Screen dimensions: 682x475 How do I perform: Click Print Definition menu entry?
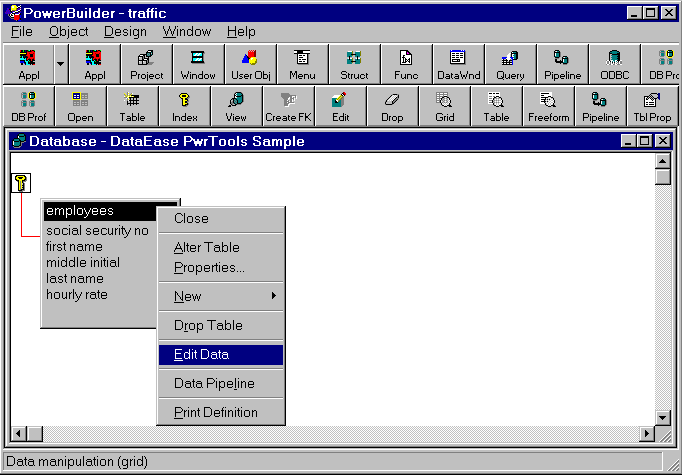[221, 412]
